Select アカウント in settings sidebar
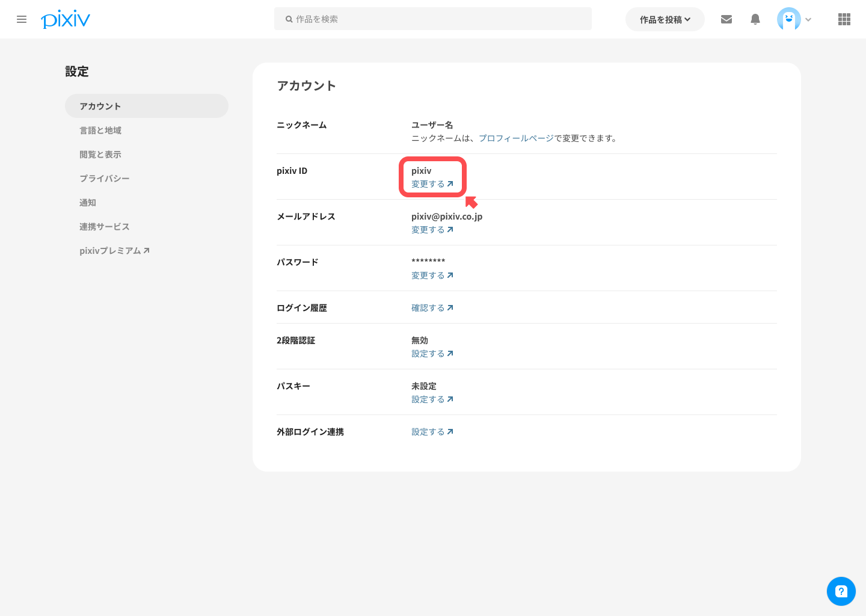Screen dimensions: 866x616 pos(147,106)
